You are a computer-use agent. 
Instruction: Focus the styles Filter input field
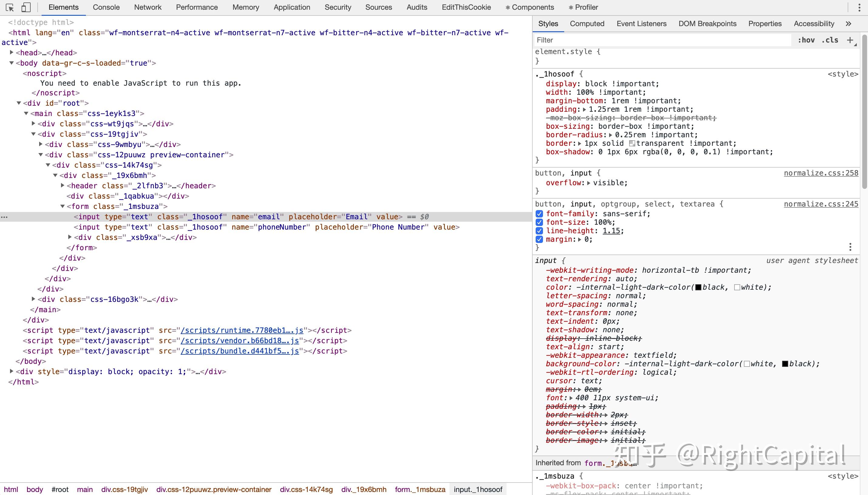point(663,40)
